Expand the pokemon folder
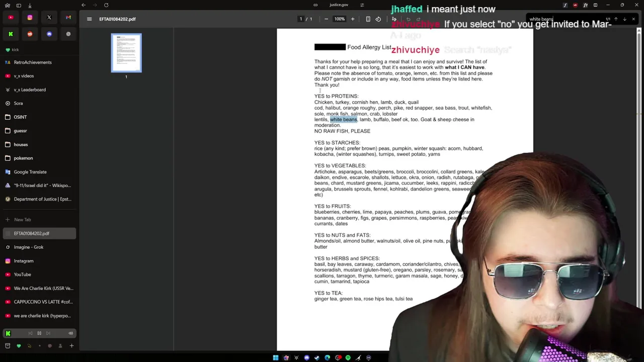 point(39,158)
